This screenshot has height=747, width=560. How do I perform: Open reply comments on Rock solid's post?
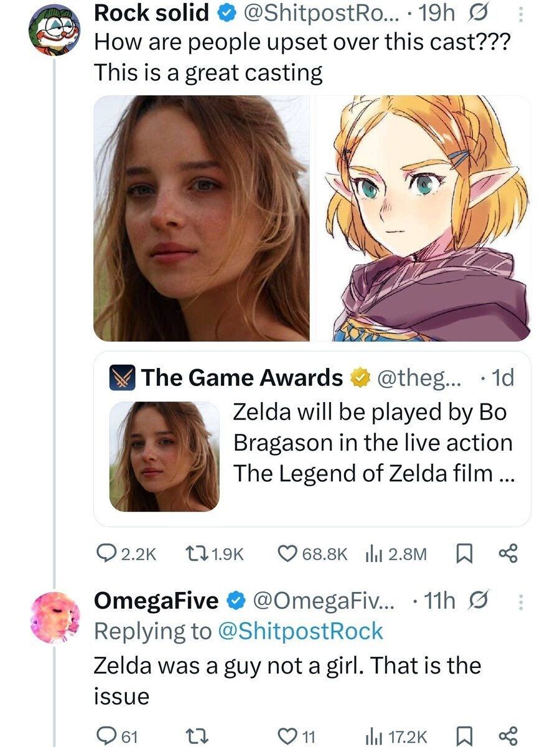(x=103, y=553)
